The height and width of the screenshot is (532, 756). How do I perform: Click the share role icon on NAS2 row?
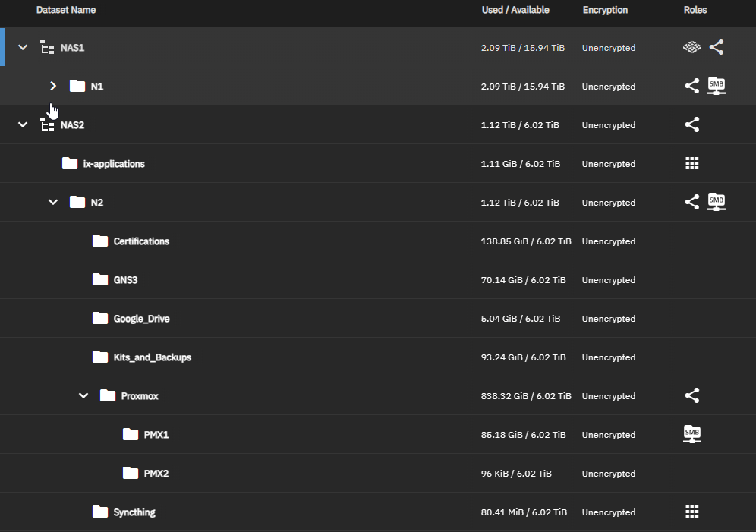coord(692,124)
